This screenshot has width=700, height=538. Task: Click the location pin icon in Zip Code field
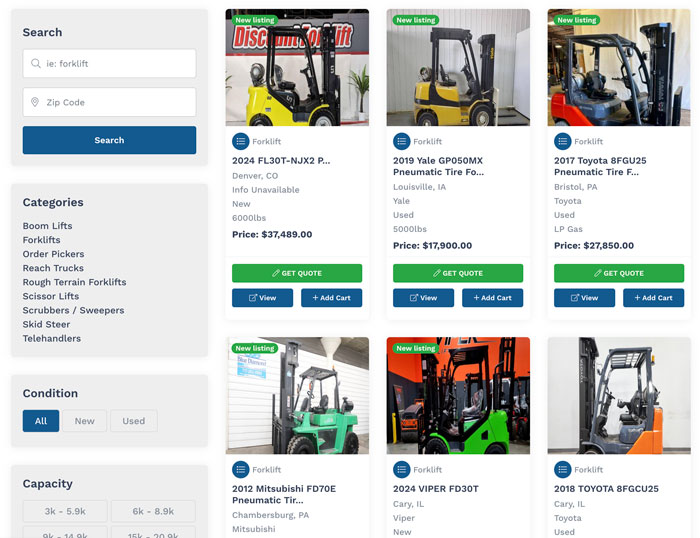click(x=35, y=102)
